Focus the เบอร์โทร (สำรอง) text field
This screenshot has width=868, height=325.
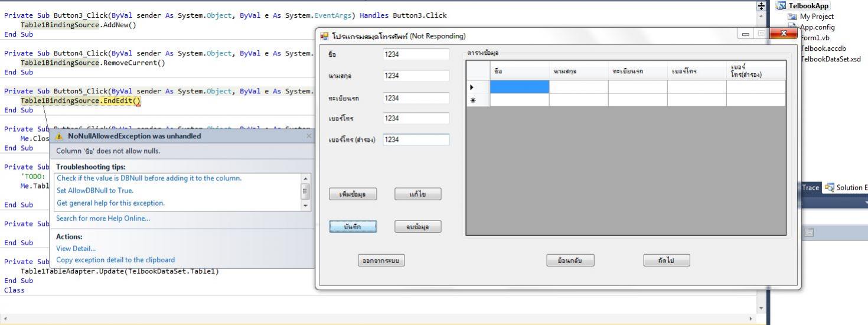click(x=416, y=140)
